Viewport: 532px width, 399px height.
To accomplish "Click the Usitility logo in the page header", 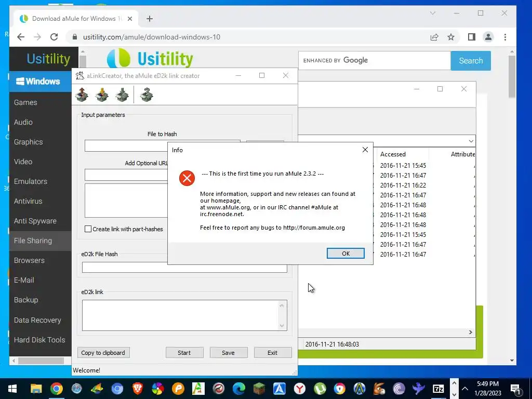I will (x=150, y=58).
